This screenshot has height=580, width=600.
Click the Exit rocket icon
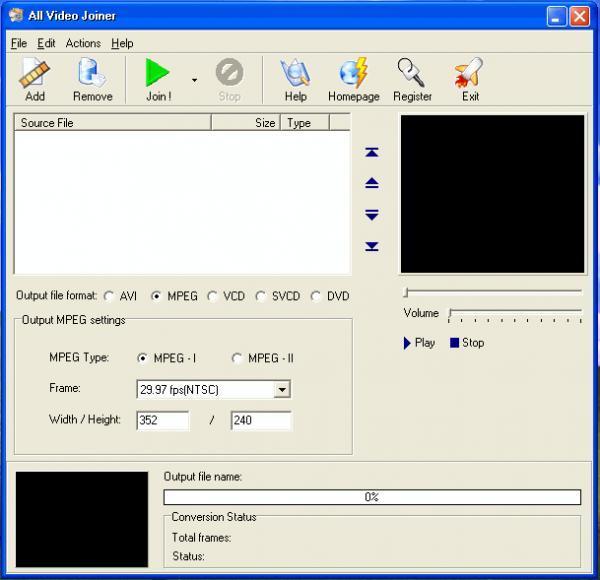coord(470,80)
